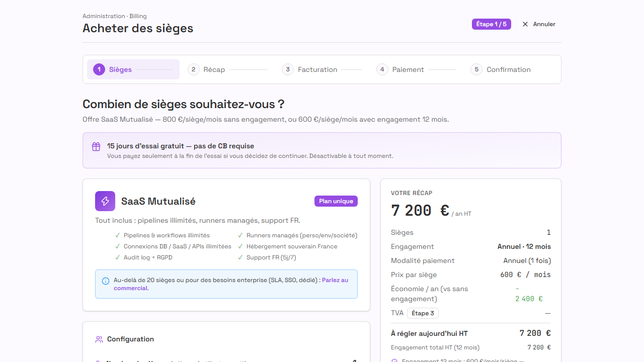The image size is (644, 362).
Task: Click the Annuel · 12 mois engagement value
Action: pyautogui.click(x=524, y=246)
